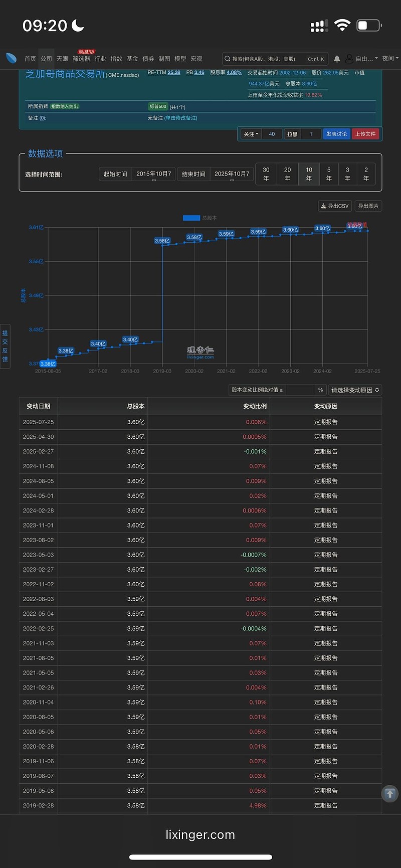Viewport: 401px width, 868px height.
Task: Open the notification bell icon
Action: tap(337, 59)
